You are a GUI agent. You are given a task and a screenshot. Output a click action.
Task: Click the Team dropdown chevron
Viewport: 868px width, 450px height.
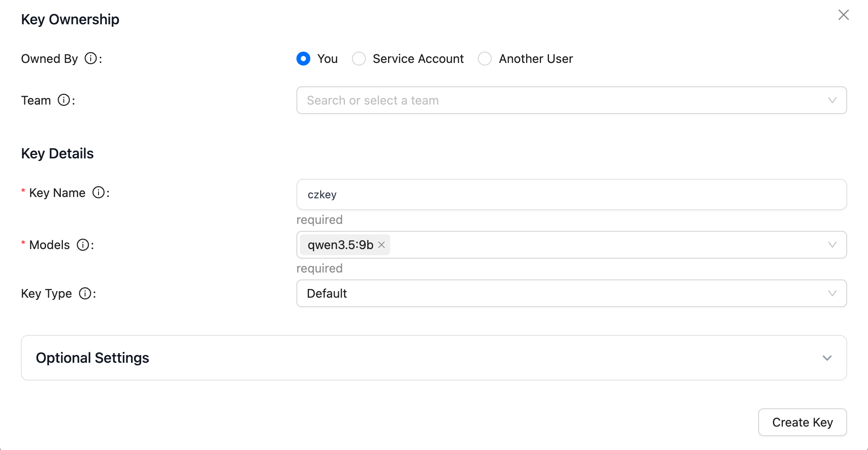(x=832, y=100)
